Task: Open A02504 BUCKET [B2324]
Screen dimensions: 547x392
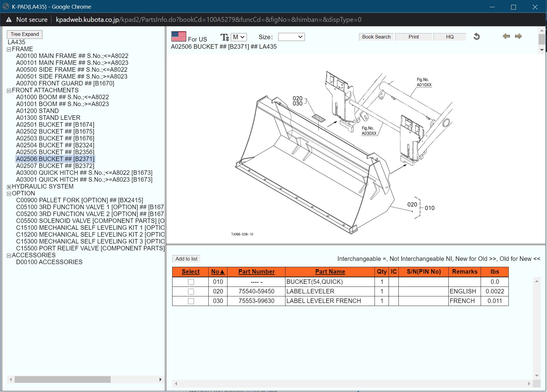Action: pos(55,145)
